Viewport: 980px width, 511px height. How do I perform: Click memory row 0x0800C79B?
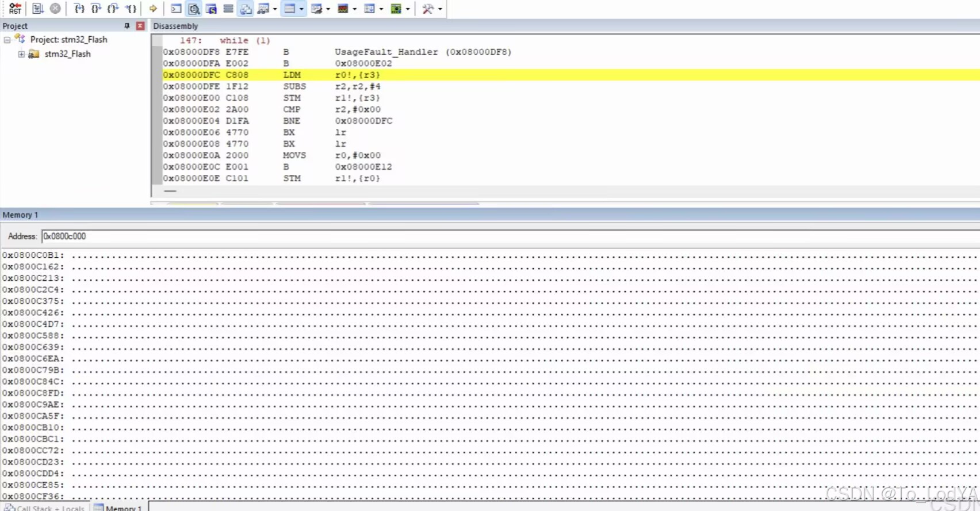coord(490,370)
